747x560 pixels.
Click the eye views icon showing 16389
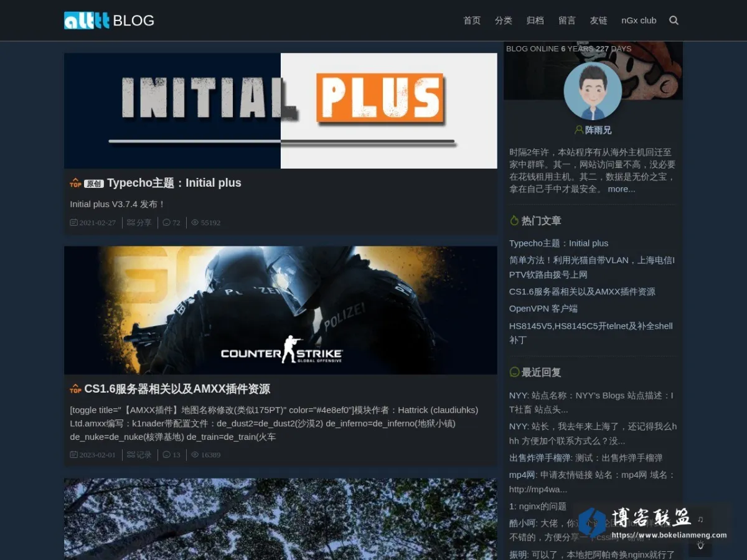click(x=195, y=454)
